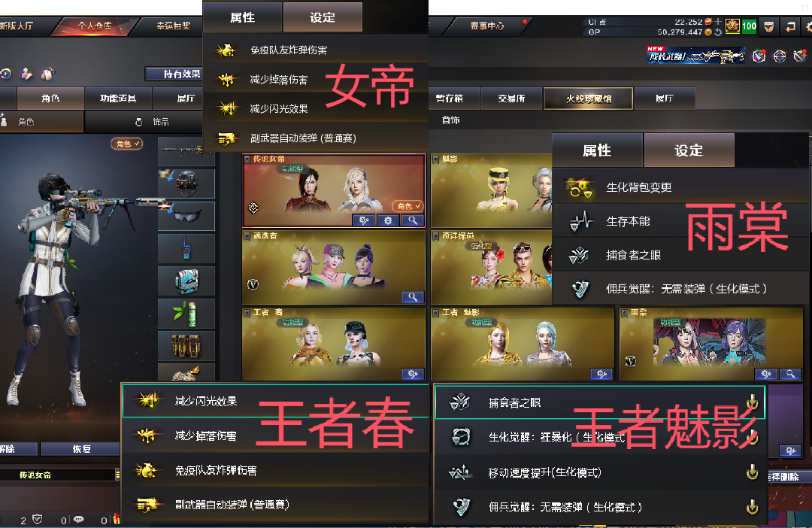812x528 pixels.
Task: Open the 功能道具 tab
Action: pos(118,99)
